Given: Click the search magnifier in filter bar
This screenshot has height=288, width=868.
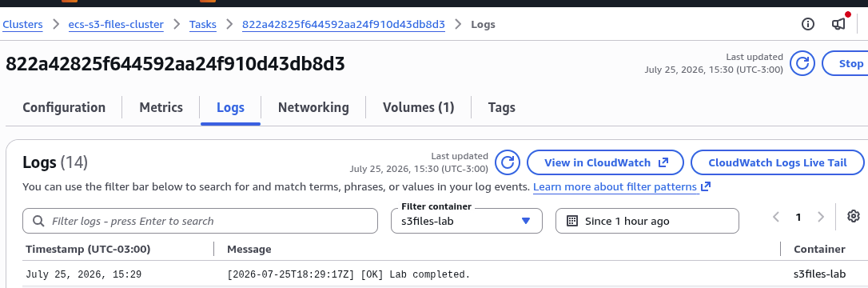Looking at the screenshot, I should pos(38,221).
